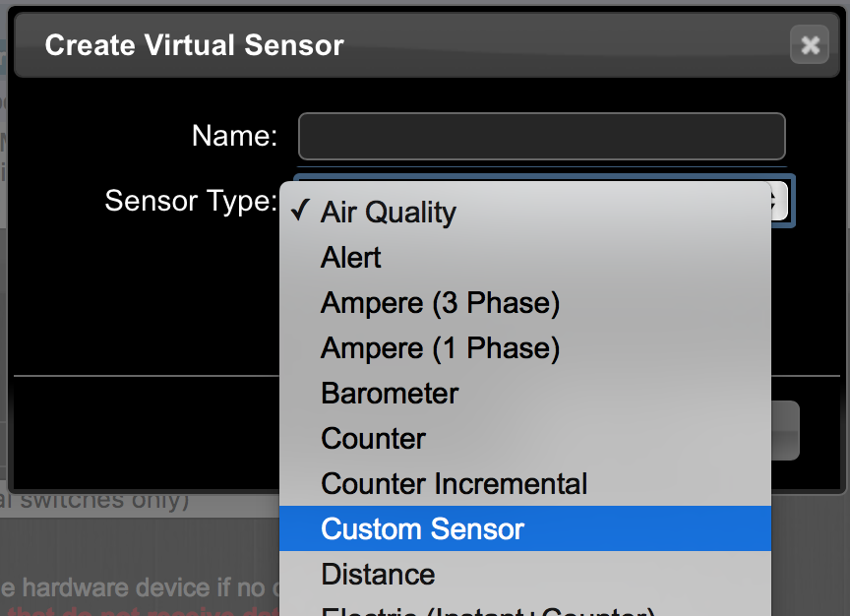Click the Sensor Type label
Viewport: 850px width, 616px height.
(191, 201)
